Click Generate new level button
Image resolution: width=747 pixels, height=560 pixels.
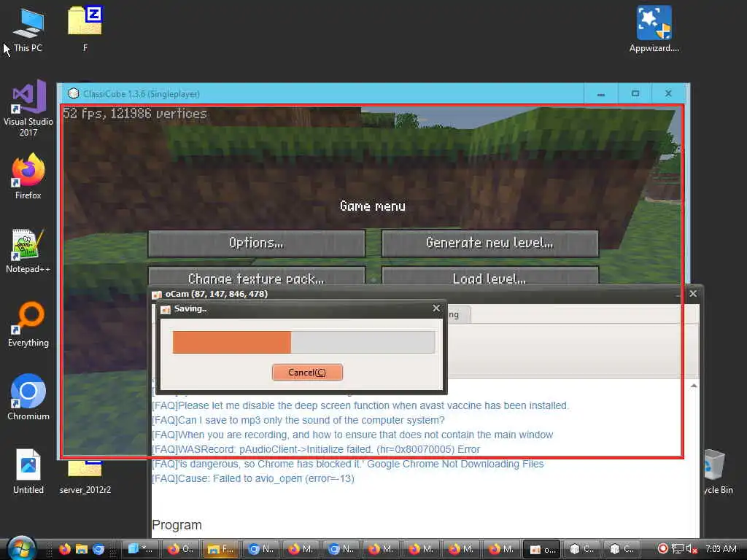point(489,244)
